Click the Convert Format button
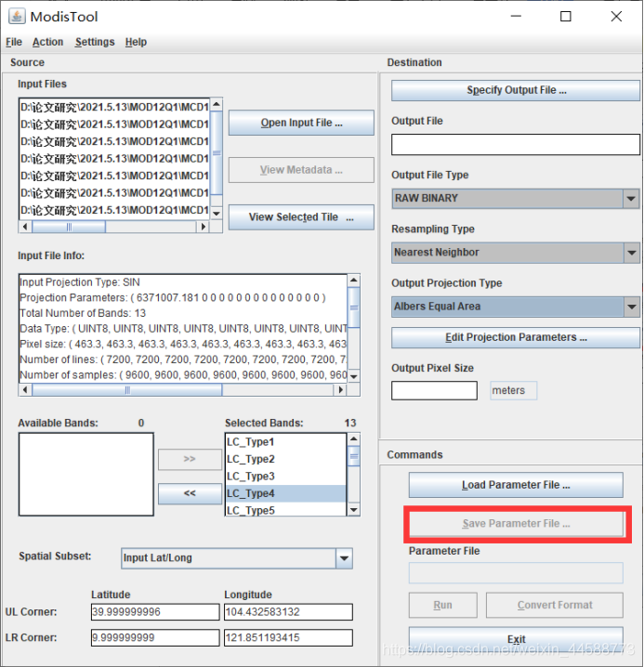 point(555,606)
